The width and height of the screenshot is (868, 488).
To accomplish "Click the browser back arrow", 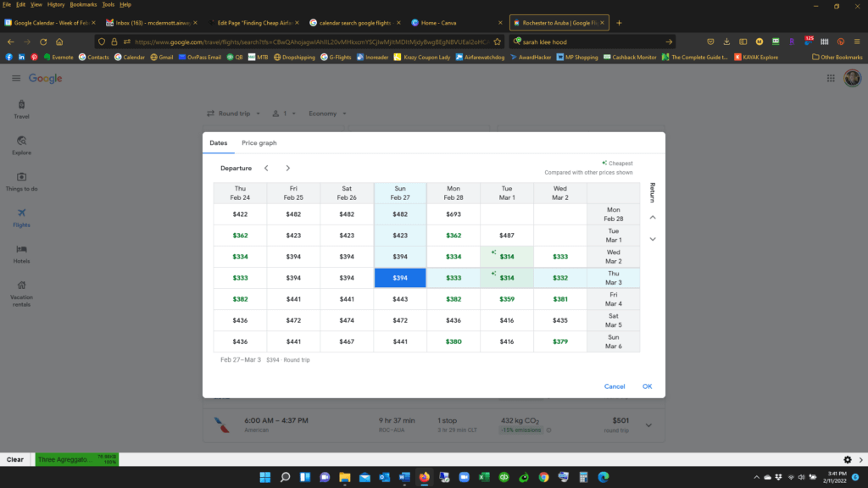I will (x=10, y=42).
